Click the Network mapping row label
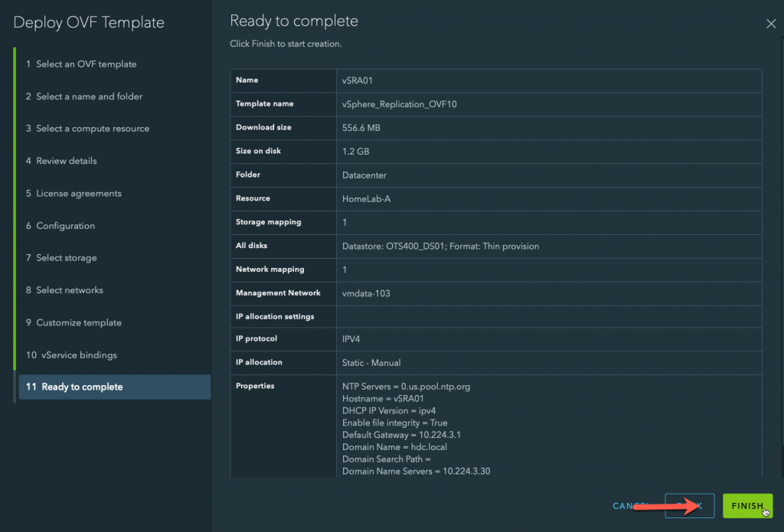Image resolution: width=784 pixels, height=532 pixels. click(x=270, y=269)
